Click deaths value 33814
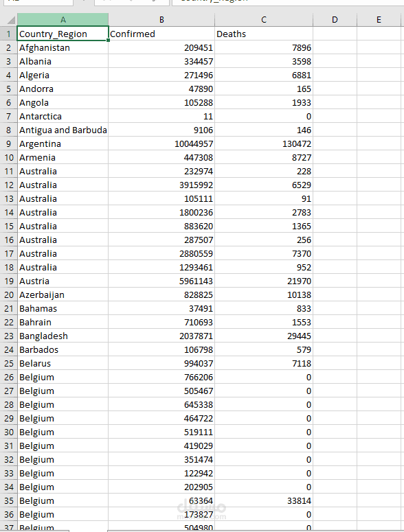Image resolution: width=404 pixels, height=532 pixels. [264, 501]
